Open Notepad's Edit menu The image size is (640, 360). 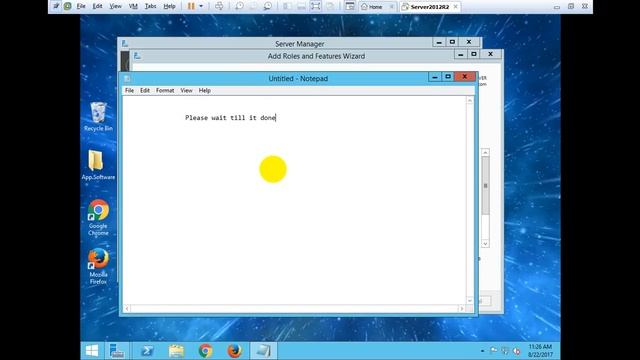[145, 90]
